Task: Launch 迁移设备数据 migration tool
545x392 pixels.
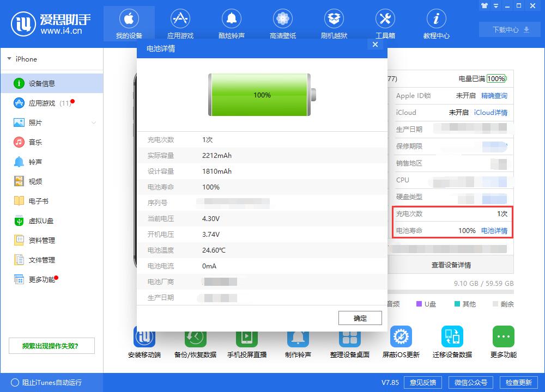Action: 452,341
